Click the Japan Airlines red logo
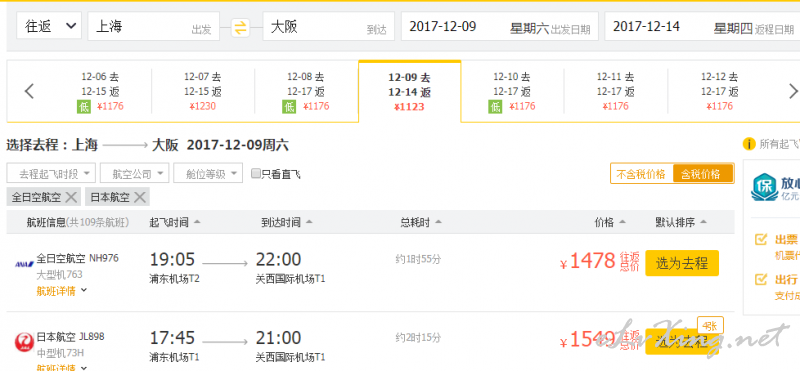Screen dimensions: 800x371 click(x=23, y=341)
